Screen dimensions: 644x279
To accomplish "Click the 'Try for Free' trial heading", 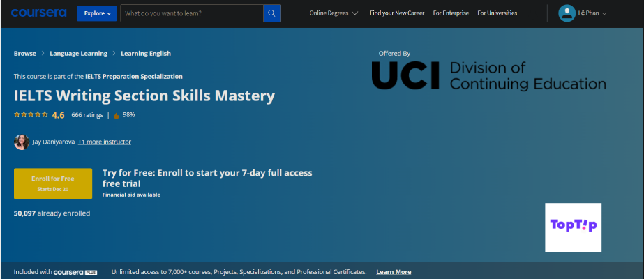I will 207,178.
